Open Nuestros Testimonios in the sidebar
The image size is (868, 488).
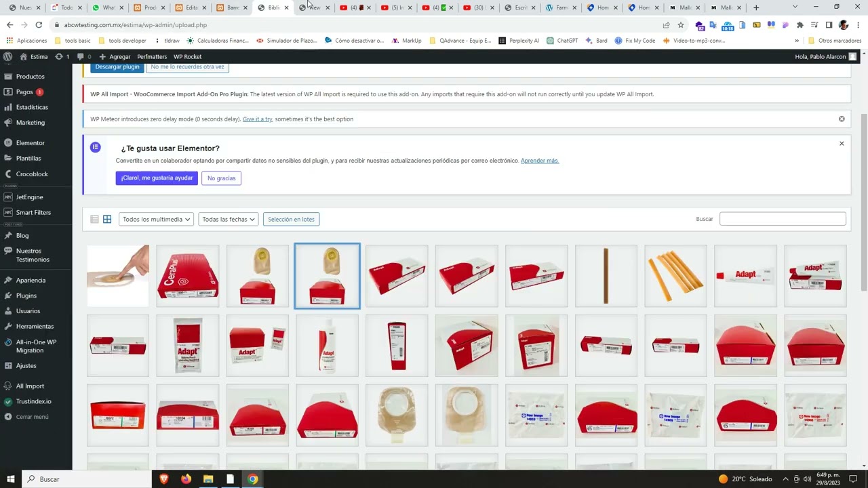pos(33,255)
